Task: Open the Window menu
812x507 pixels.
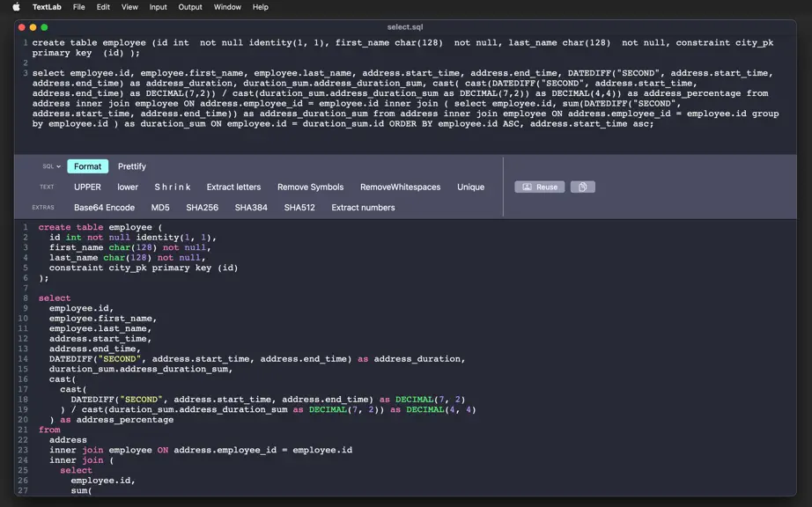Action: coord(227,7)
